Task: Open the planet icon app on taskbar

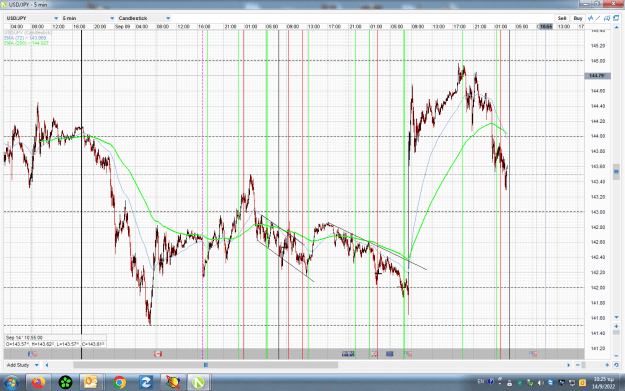Action: click(173, 383)
